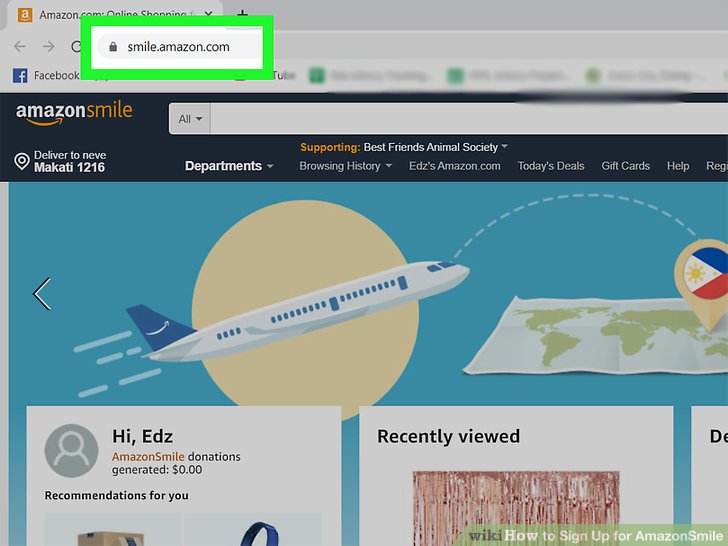Click the padlock site security icon
The height and width of the screenshot is (546, 728).
(x=113, y=46)
